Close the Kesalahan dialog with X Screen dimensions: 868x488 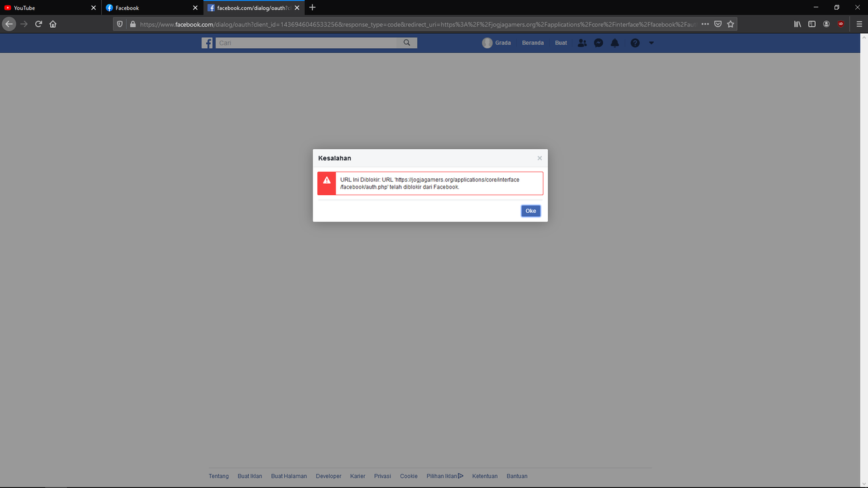coord(540,158)
